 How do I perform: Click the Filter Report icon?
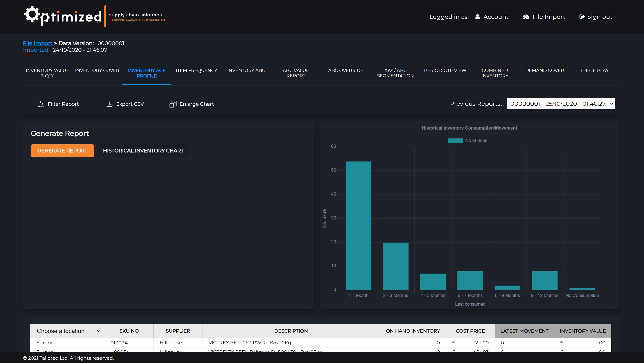click(41, 104)
